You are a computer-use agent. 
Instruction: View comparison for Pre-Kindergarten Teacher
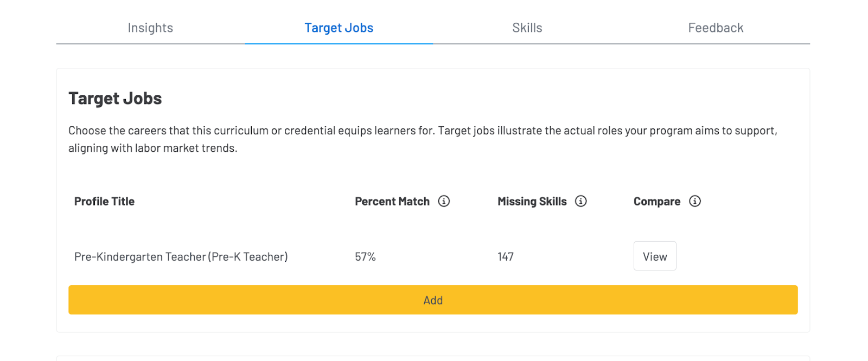click(654, 256)
